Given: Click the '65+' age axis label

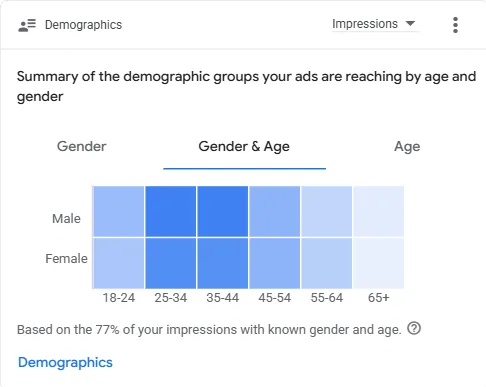Looking at the screenshot, I should (x=379, y=298).
